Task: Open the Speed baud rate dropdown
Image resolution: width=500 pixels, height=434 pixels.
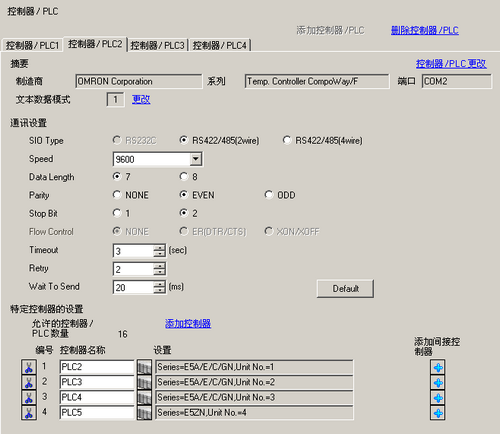Action: [x=196, y=159]
